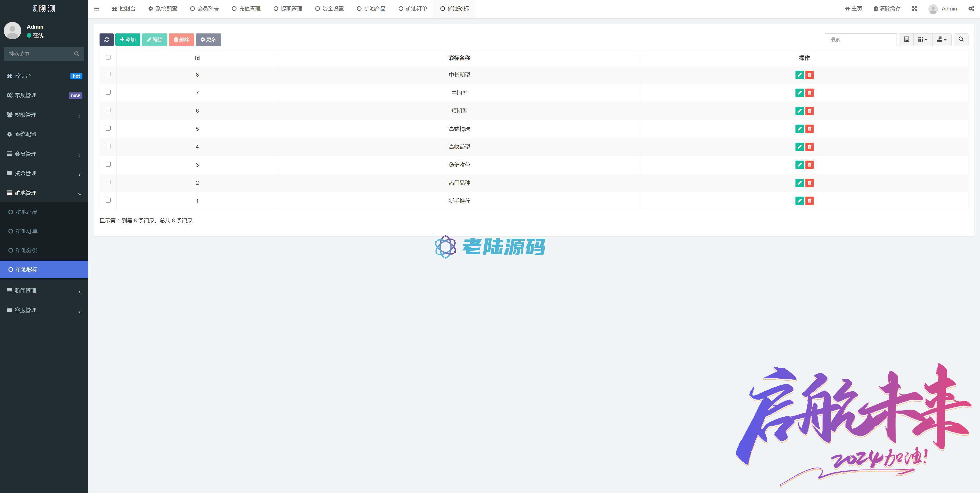Check the checkbox for row Id 3
The width and height of the screenshot is (980, 493).
pos(108,164)
